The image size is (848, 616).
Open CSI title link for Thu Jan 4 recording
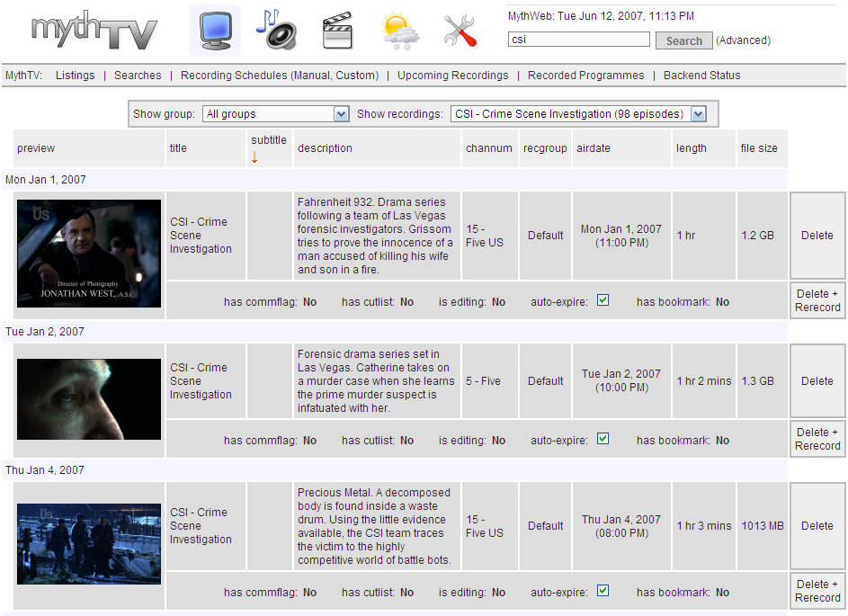point(201,526)
